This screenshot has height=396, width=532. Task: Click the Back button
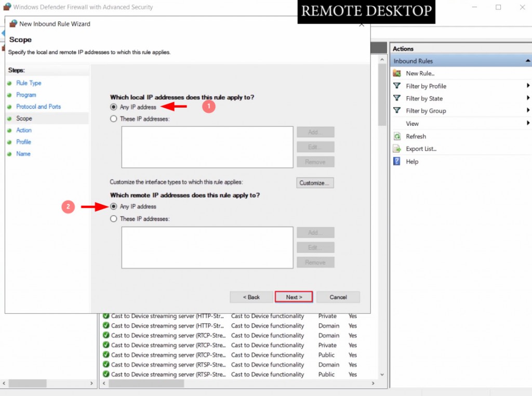tap(251, 297)
